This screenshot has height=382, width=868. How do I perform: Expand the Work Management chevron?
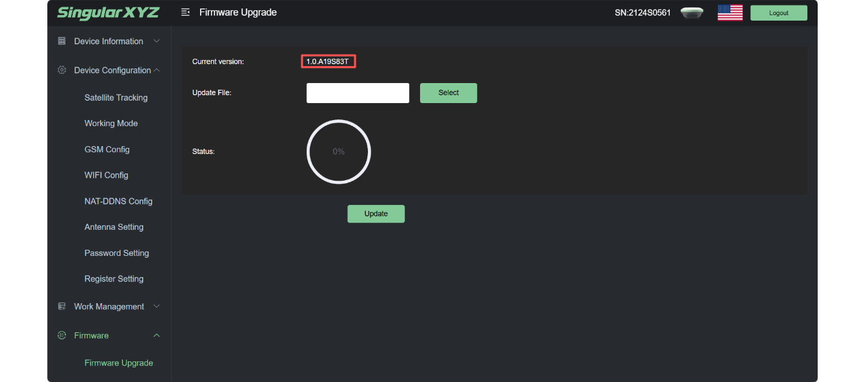click(x=156, y=307)
